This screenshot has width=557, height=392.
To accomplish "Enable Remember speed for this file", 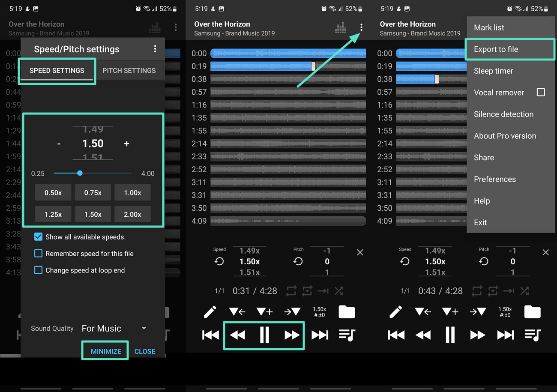I will tap(38, 254).
